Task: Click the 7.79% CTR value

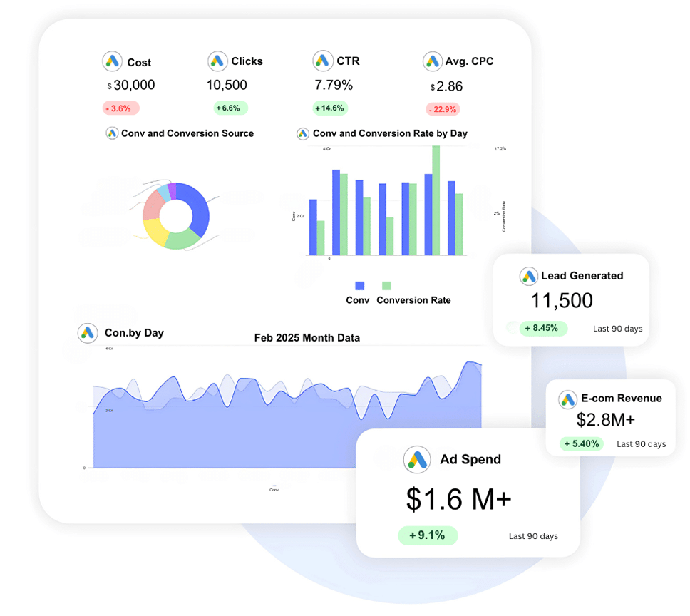Action: 334,85
